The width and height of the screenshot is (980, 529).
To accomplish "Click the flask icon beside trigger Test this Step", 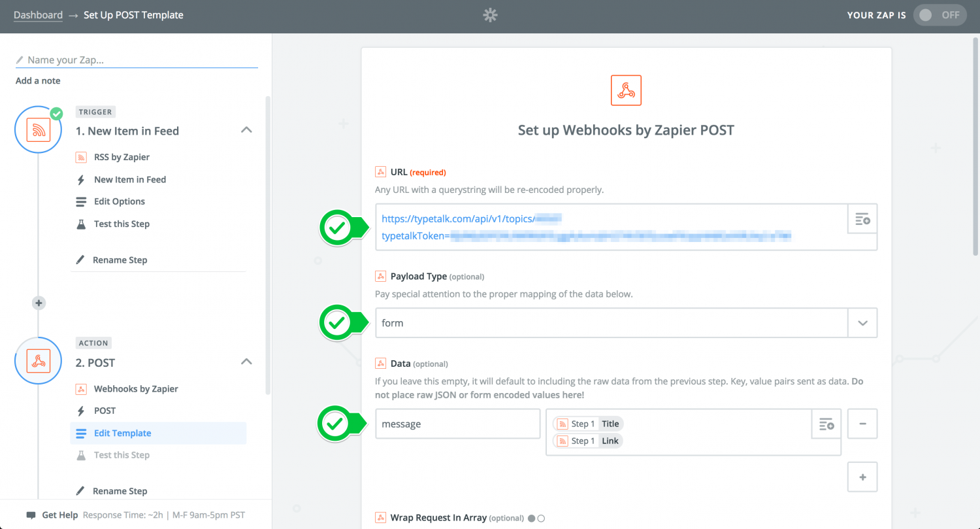I will (x=81, y=224).
